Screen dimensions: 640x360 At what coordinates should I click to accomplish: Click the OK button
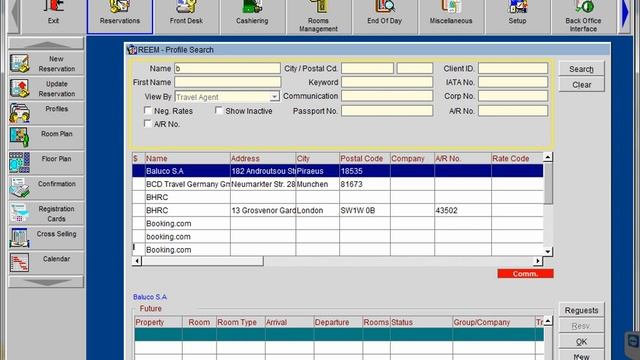point(581,342)
